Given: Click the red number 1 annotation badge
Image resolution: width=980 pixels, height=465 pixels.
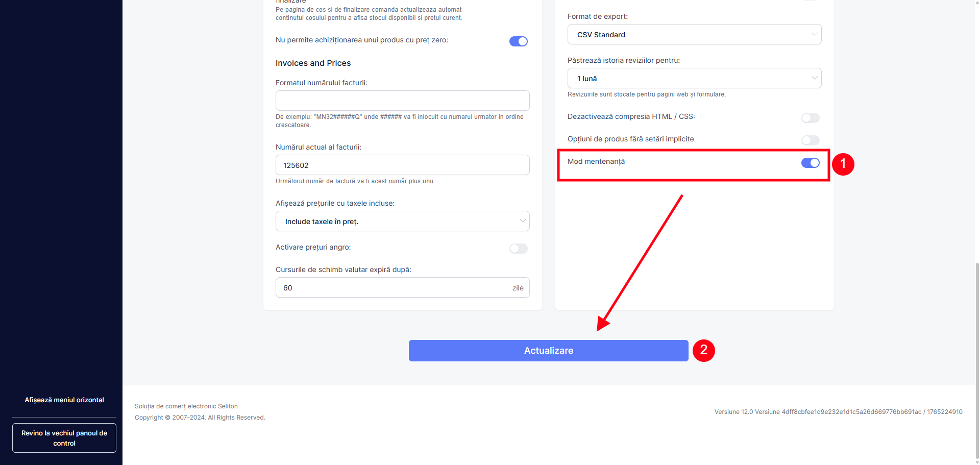Looking at the screenshot, I should 843,164.
